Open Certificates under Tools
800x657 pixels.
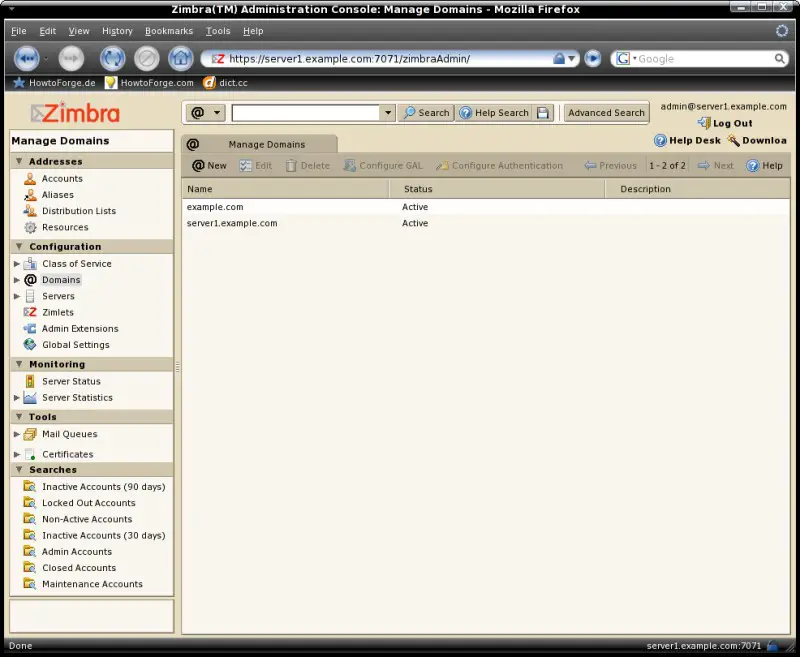coord(67,454)
